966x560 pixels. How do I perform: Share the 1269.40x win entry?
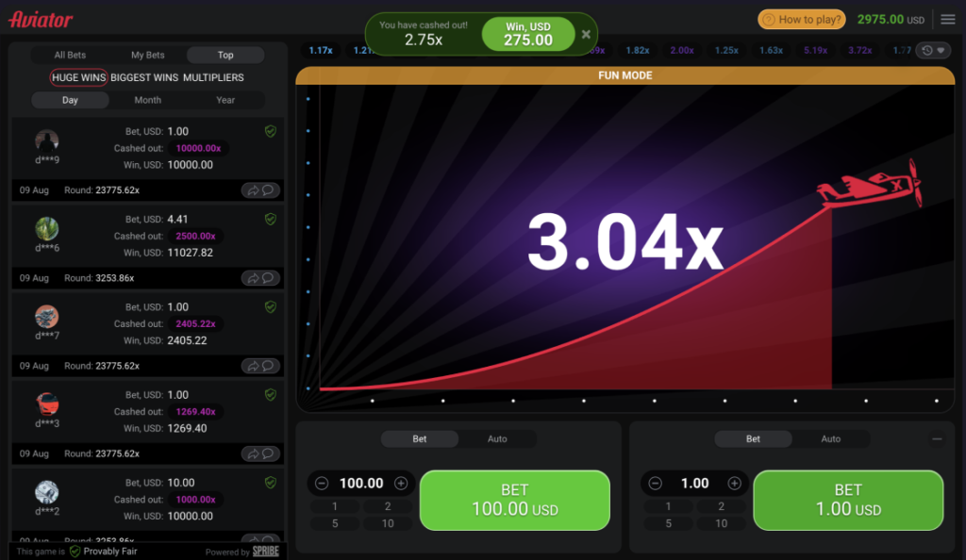(253, 454)
